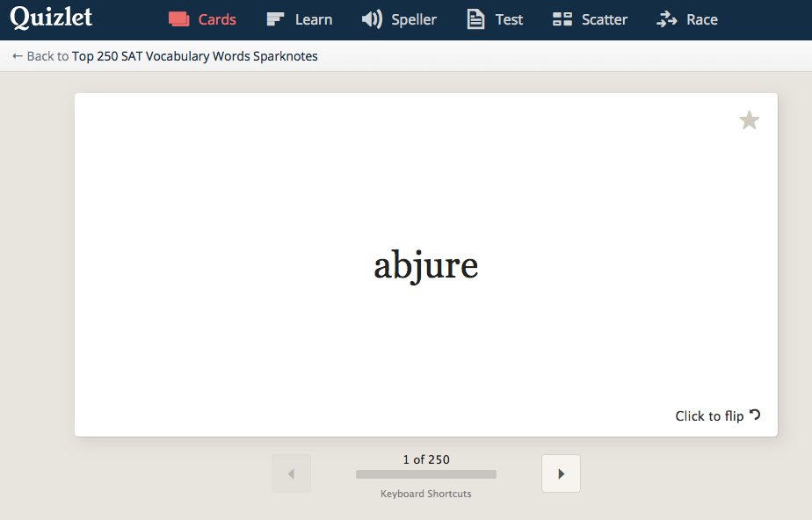Click the red Cards mode icon

tap(179, 19)
